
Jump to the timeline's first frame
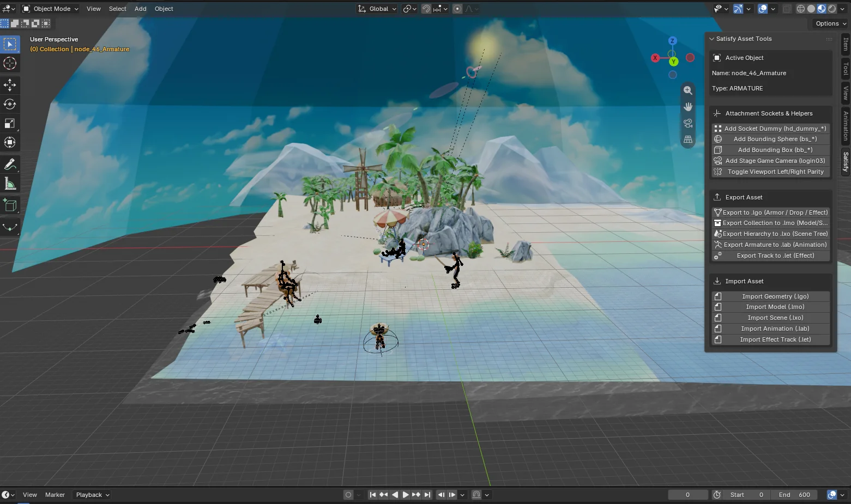click(x=372, y=495)
